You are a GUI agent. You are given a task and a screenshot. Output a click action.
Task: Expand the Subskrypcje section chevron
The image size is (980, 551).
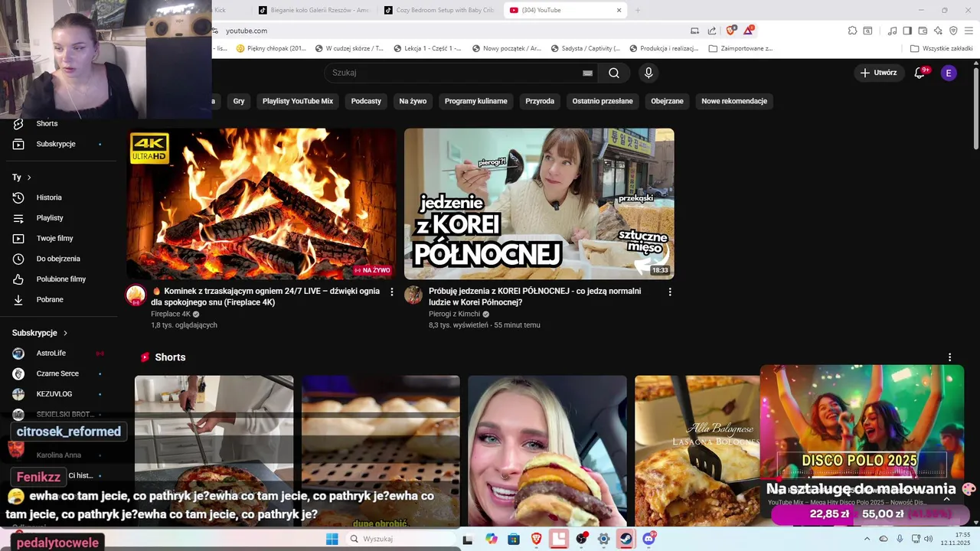click(65, 333)
